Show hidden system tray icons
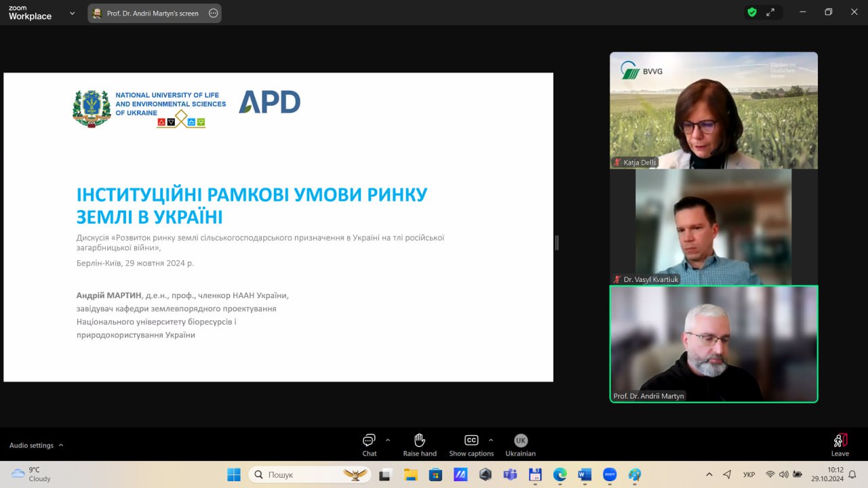 [709, 474]
